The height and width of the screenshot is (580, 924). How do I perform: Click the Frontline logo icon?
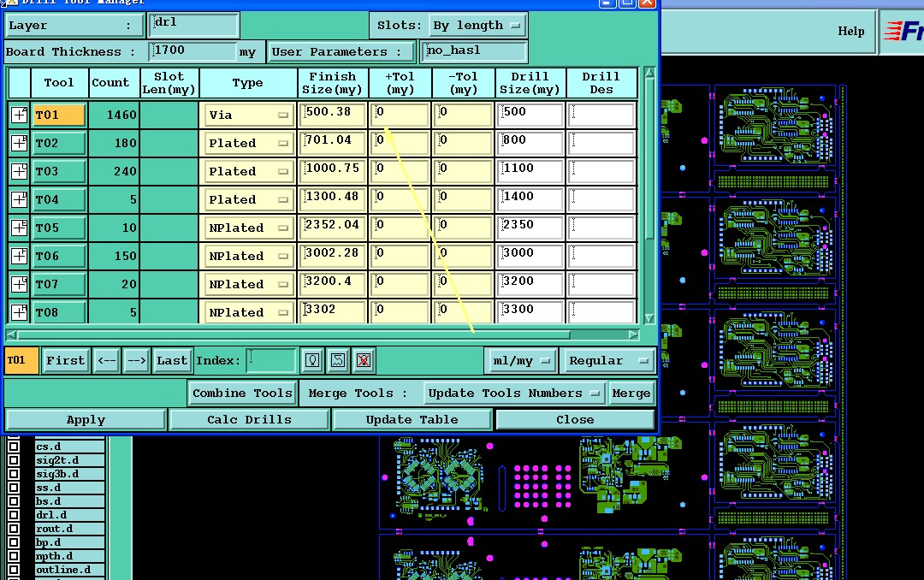[x=903, y=32]
